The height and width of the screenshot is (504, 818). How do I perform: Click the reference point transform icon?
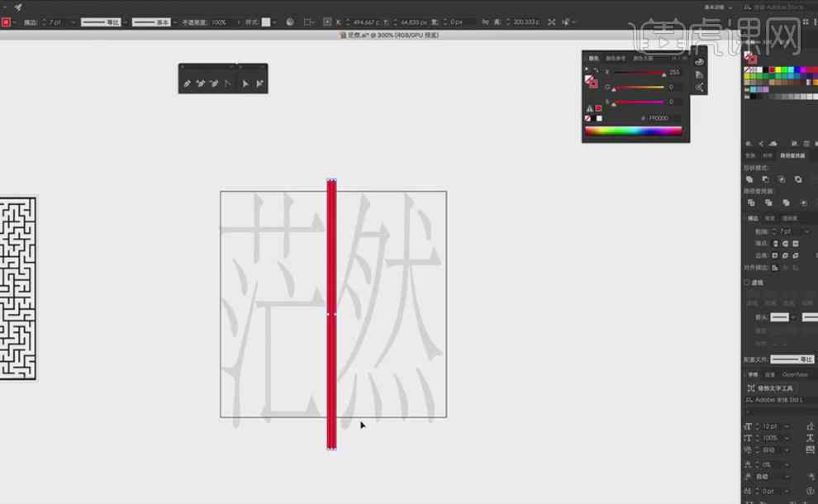click(x=327, y=22)
